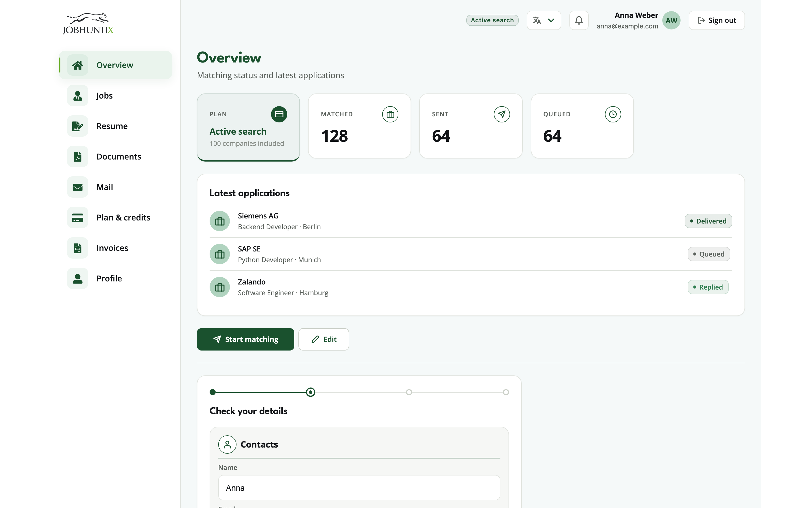Viewport: 812px width, 508px height.
Task: Click the Resume sidebar icon
Action: click(x=77, y=126)
